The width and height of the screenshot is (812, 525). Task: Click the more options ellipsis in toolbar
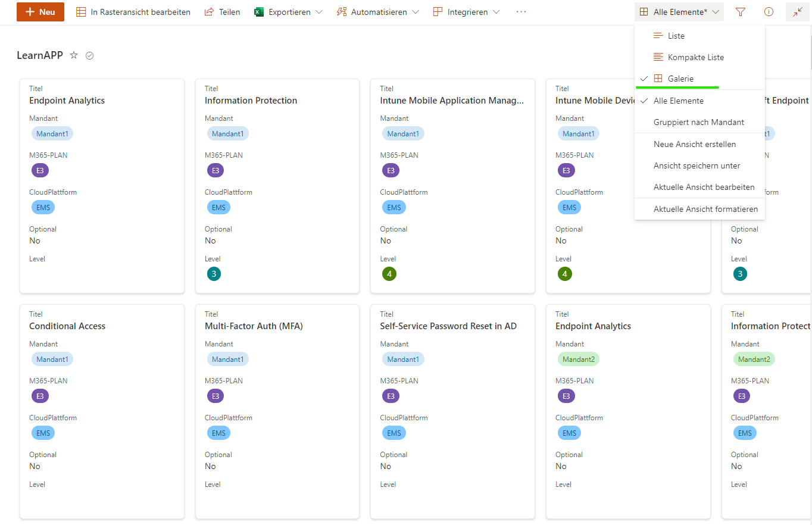[521, 12]
